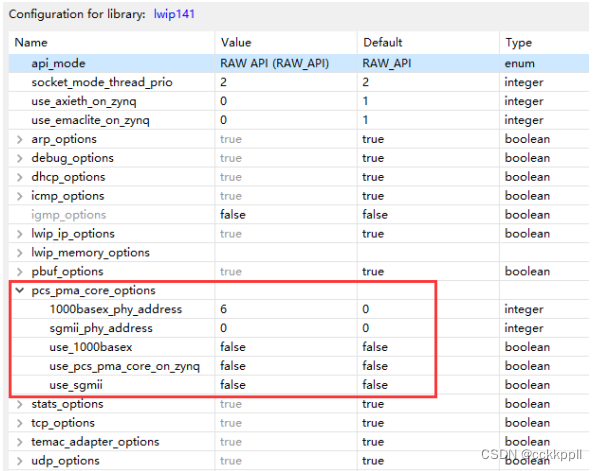597x471 pixels.
Task: Toggle use_sgmii value false
Action: click(x=286, y=385)
